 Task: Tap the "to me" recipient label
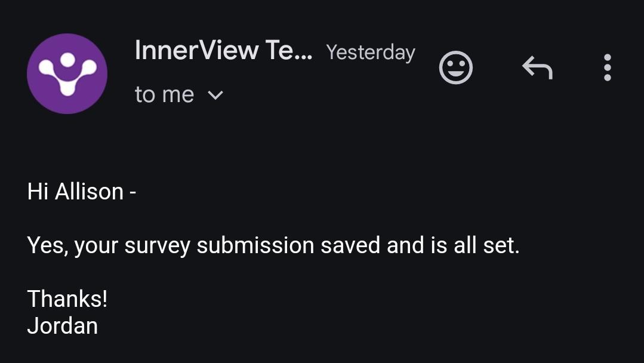[x=164, y=95]
